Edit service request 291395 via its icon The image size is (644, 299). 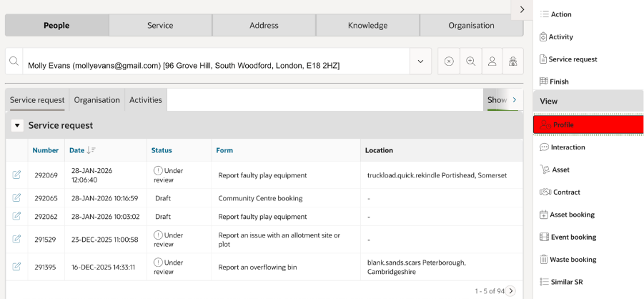pyautogui.click(x=16, y=267)
